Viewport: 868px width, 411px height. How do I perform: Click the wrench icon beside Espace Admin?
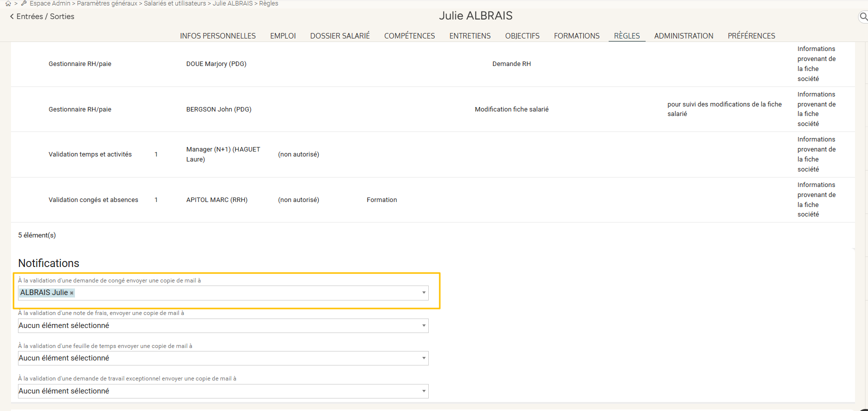tap(24, 3)
